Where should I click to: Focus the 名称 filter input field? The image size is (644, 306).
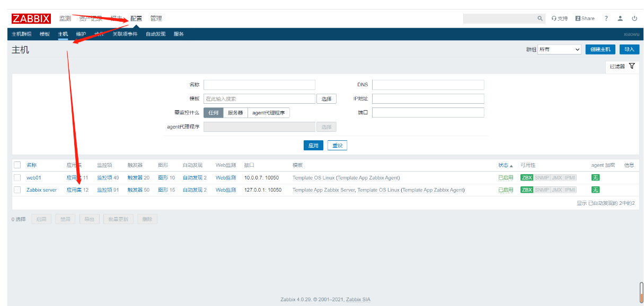tap(259, 85)
